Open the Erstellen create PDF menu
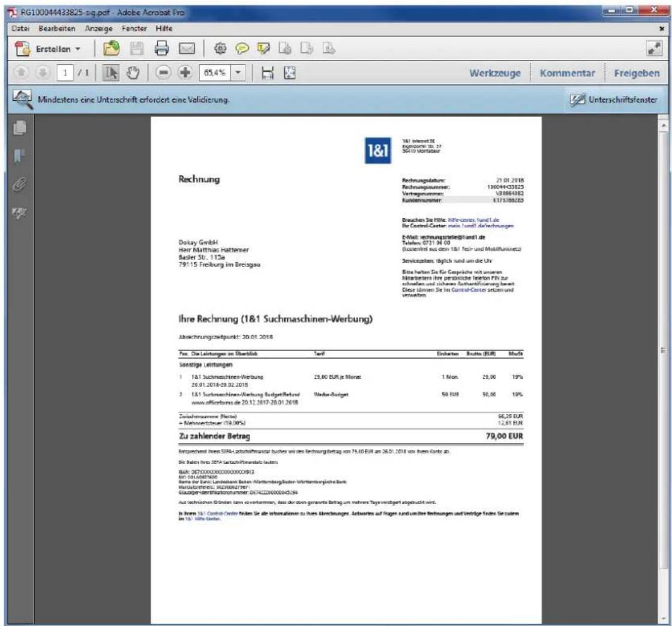Screen dimensions: 672x626 pyautogui.click(x=47, y=49)
